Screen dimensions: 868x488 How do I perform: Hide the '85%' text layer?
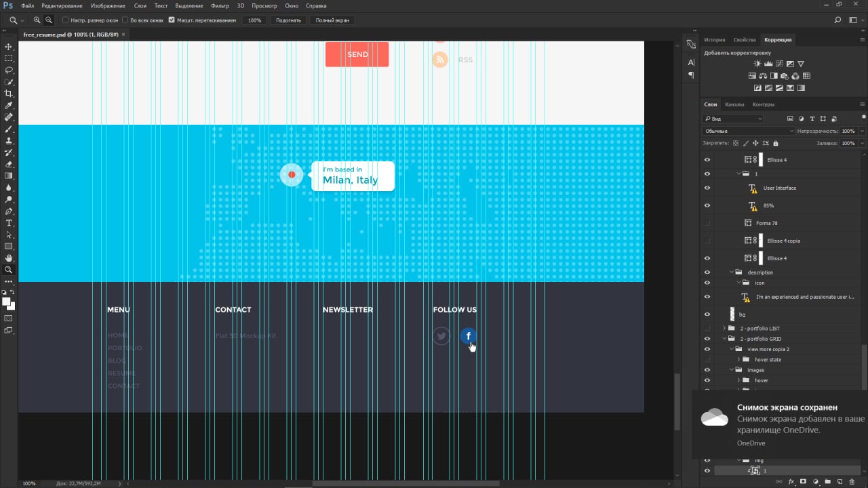(707, 205)
